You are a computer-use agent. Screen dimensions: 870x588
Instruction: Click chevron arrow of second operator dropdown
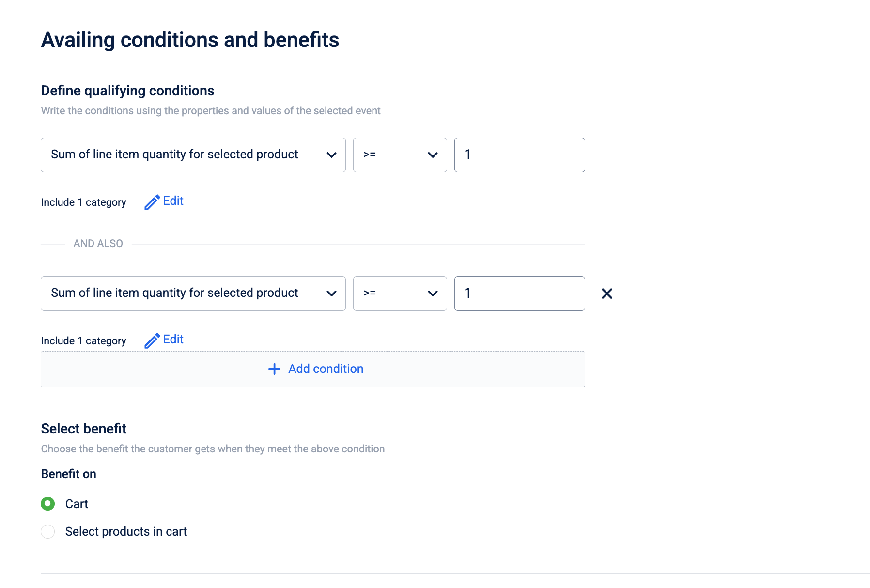[433, 294]
